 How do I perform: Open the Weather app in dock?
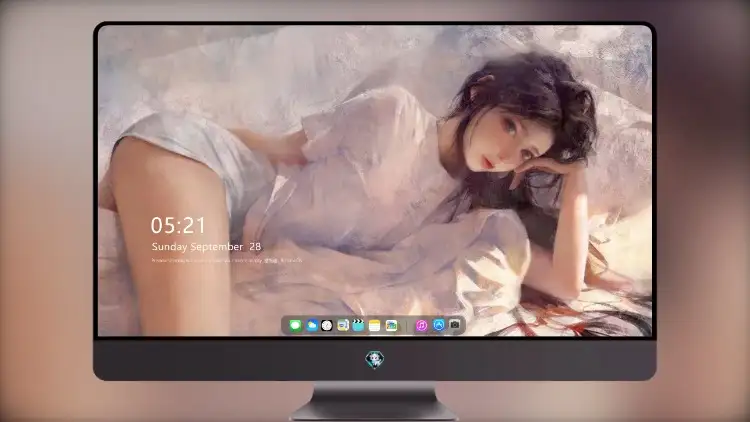[x=311, y=326]
